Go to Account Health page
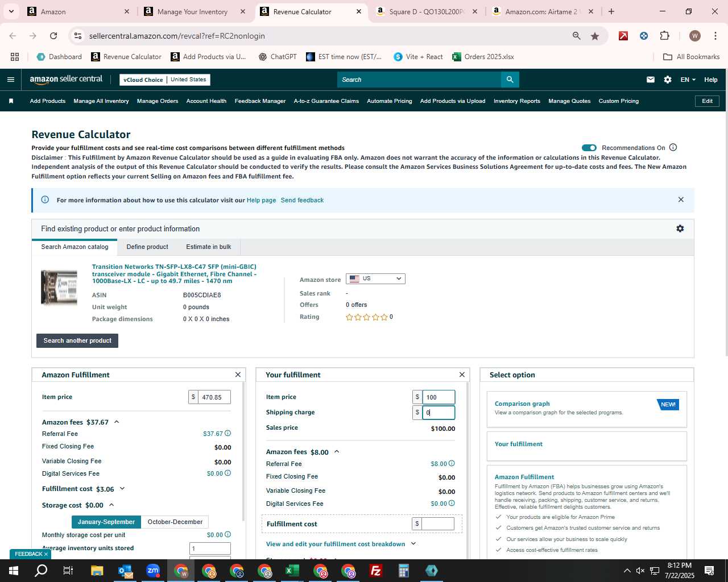Image resolution: width=728 pixels, height=582 pixels. click(206, 101)
